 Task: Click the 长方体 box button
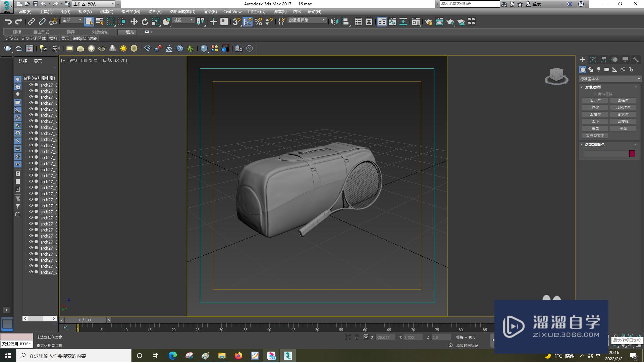595,100
